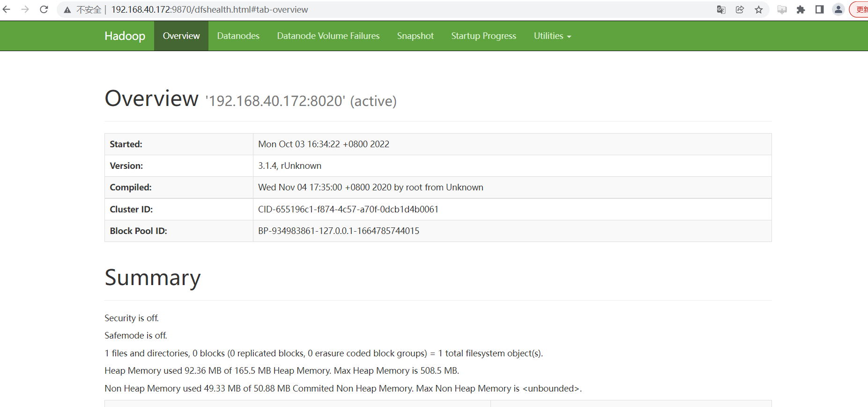Click the '192.168.40.172:8020' (active) subtitle
Image resolution: width=868 pixels, height=407 pixels.
coord(301,101)
